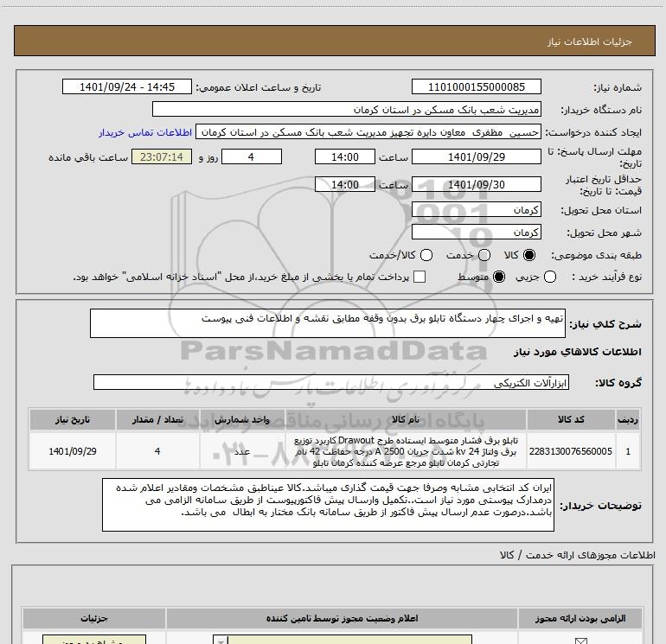Click row number 1 cell
The height and width of the screenshot is (644, 666).
click(628, 451)
